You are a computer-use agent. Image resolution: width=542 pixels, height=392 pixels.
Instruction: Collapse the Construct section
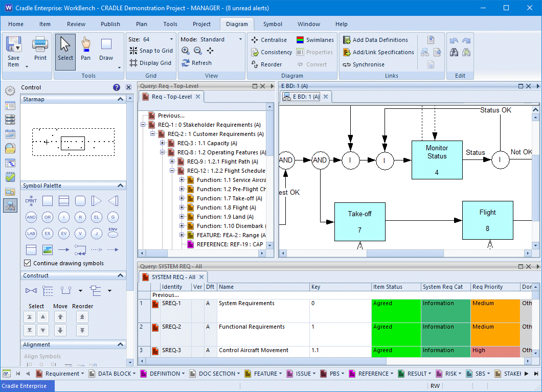click(x=120, y=275)
